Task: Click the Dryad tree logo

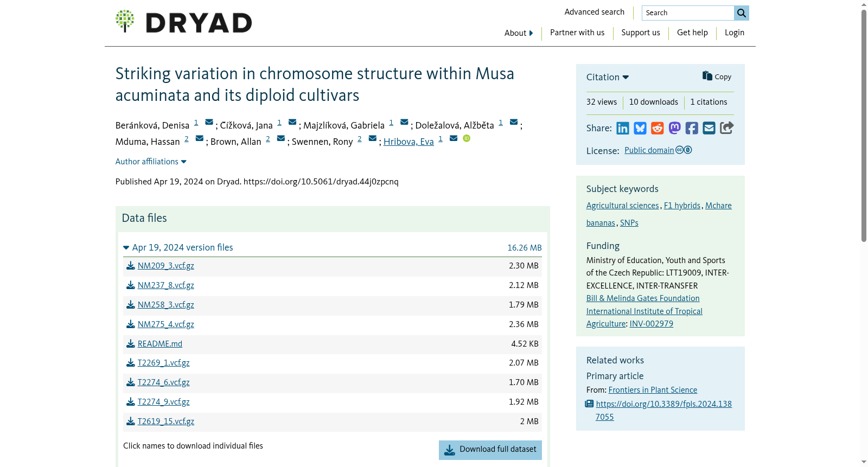Action: [125, 21]
